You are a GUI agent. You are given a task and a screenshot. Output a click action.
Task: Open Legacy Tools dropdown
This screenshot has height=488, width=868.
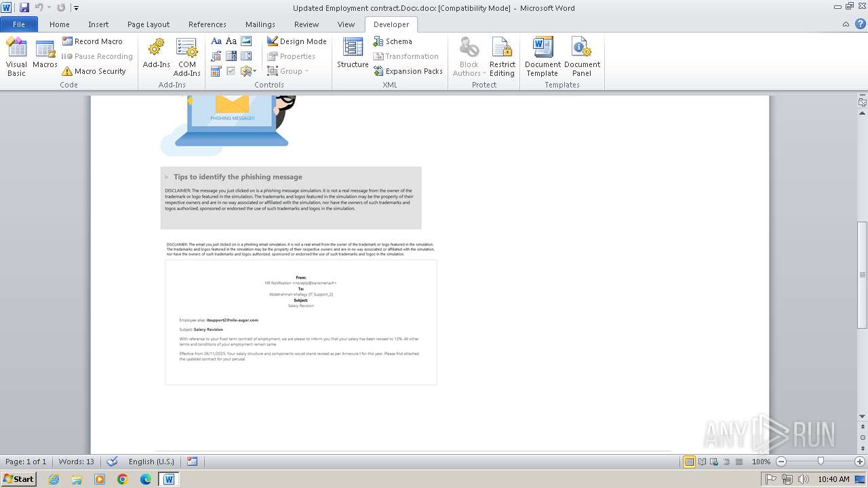pos(248,71)
